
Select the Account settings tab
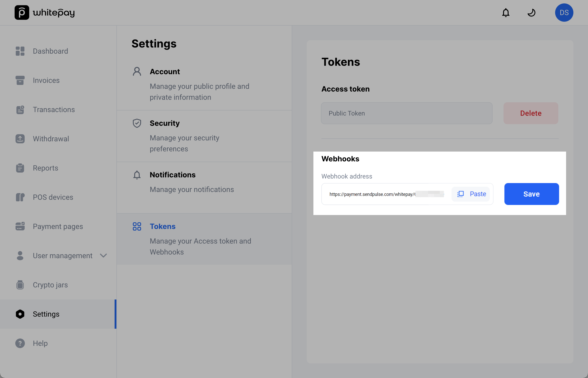165,72
